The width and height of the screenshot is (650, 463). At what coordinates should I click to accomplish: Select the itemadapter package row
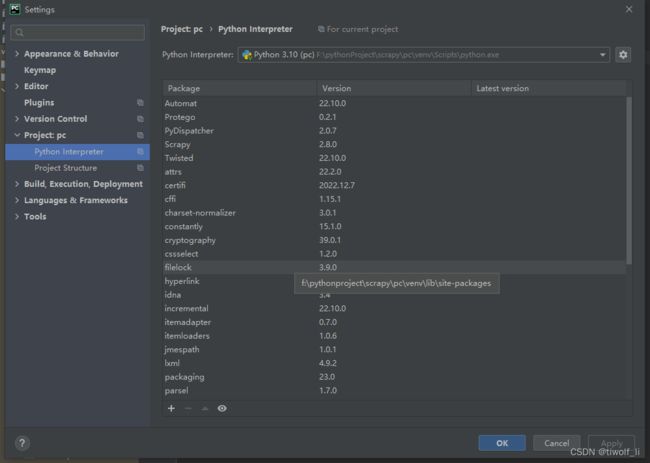click(394, 322)
